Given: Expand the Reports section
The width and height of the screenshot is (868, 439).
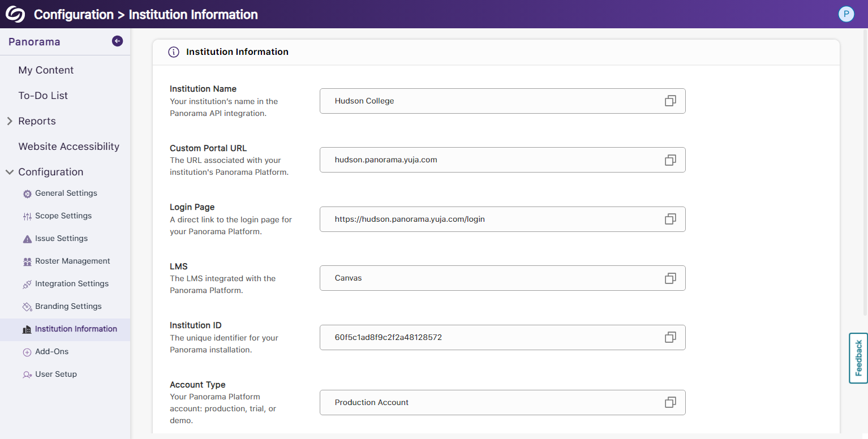Looking at the screenshot, I should pos(37,121).
